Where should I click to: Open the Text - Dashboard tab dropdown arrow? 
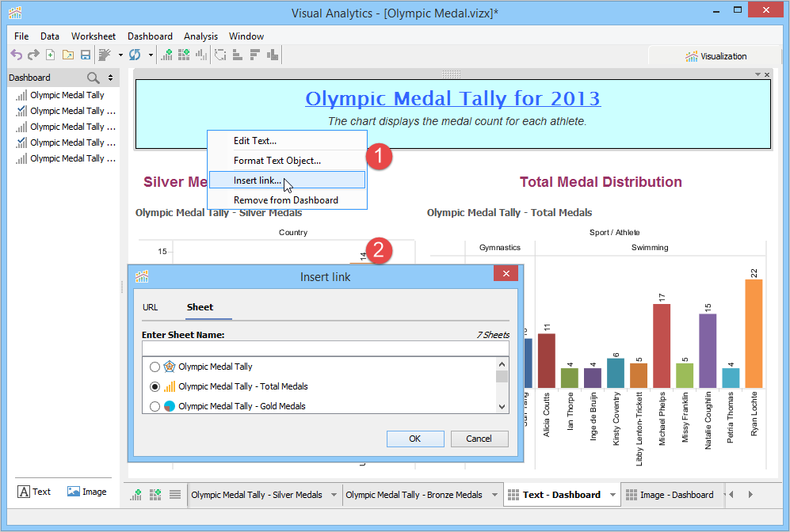coord(612,495)
